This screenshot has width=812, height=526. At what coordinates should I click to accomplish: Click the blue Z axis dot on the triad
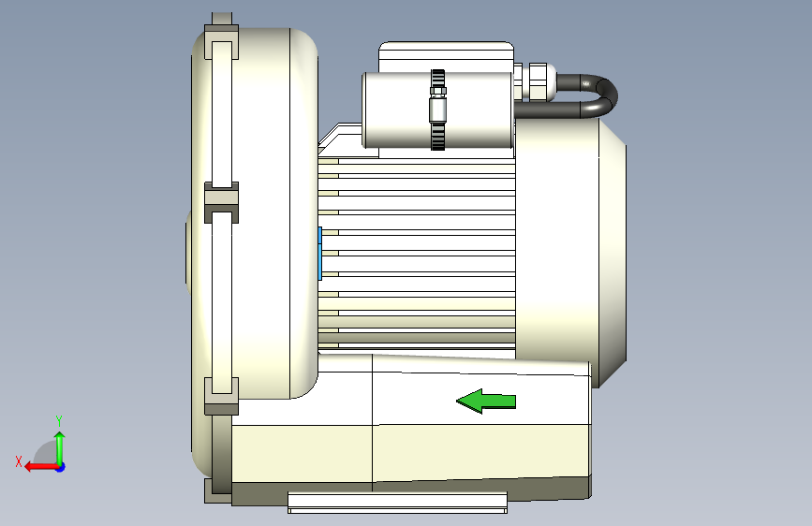[61, 467]
